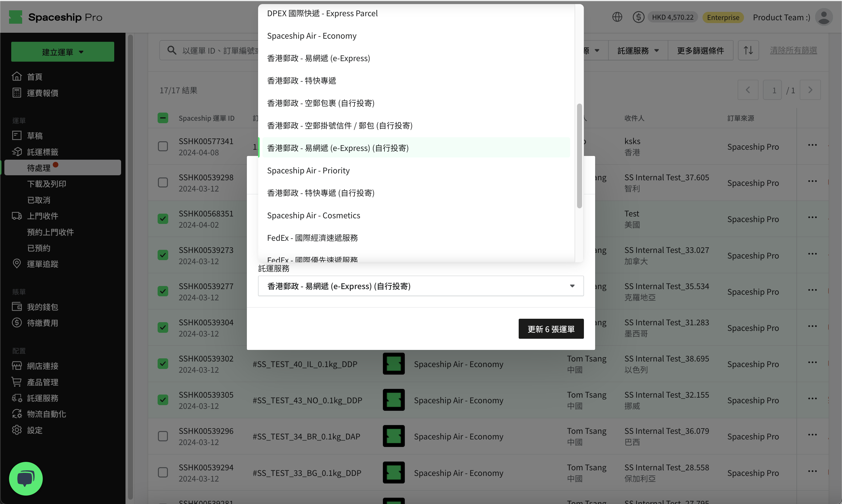Click the 待繳費用 dollar circle icon

pyautogui.click(x=17, y=323)
